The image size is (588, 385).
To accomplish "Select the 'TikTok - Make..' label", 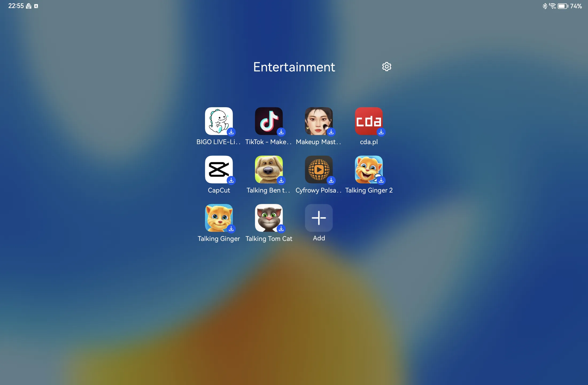I will (268, 142).
